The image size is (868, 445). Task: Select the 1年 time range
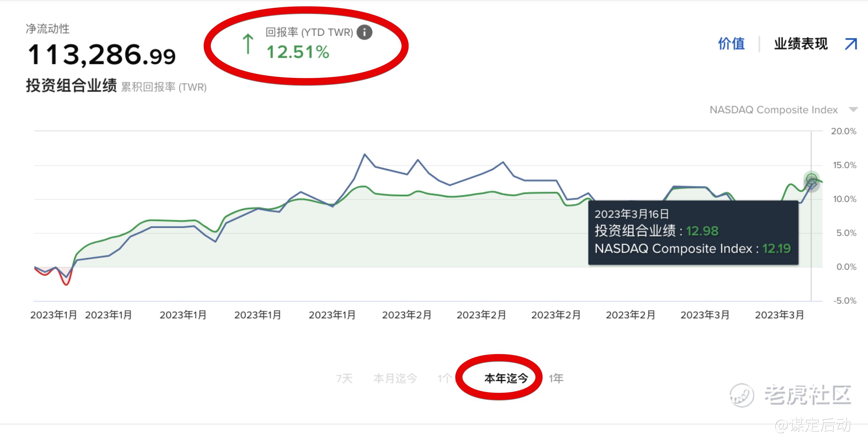556,379
